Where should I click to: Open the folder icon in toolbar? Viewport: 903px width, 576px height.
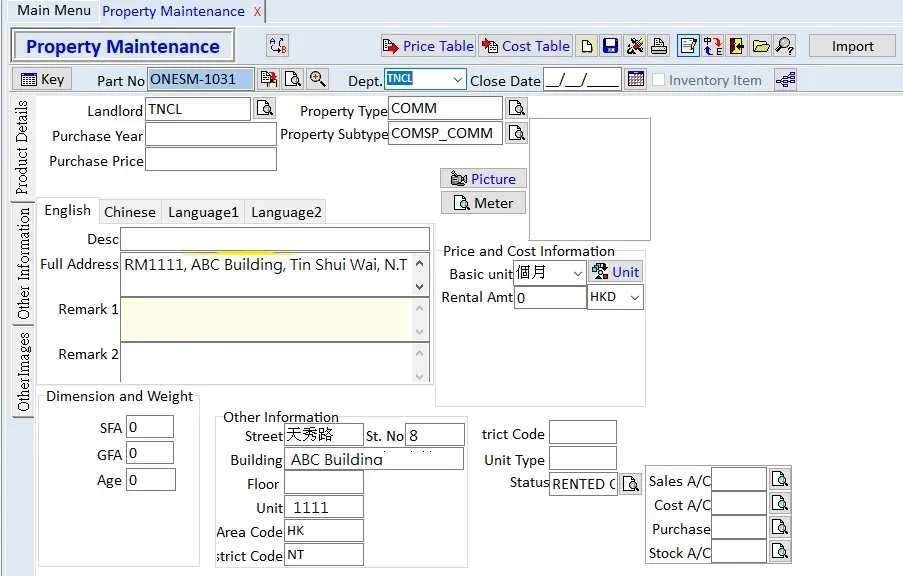coord(761,46)
